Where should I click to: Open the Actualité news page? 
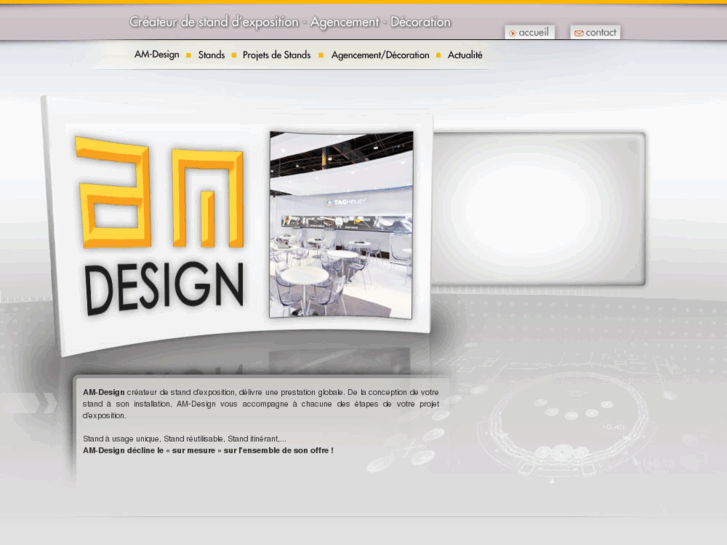465,55
